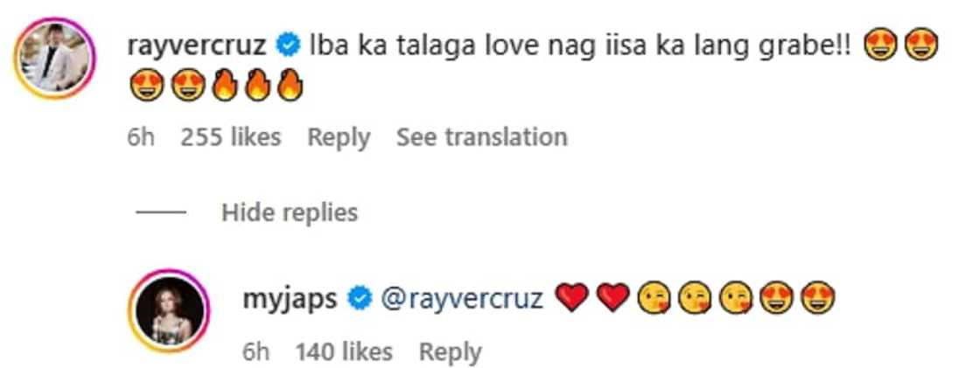The width and height of the screenshot is (980, 368).
Task: Reply to the myjaps comment
Action: [x=450, y=352]
